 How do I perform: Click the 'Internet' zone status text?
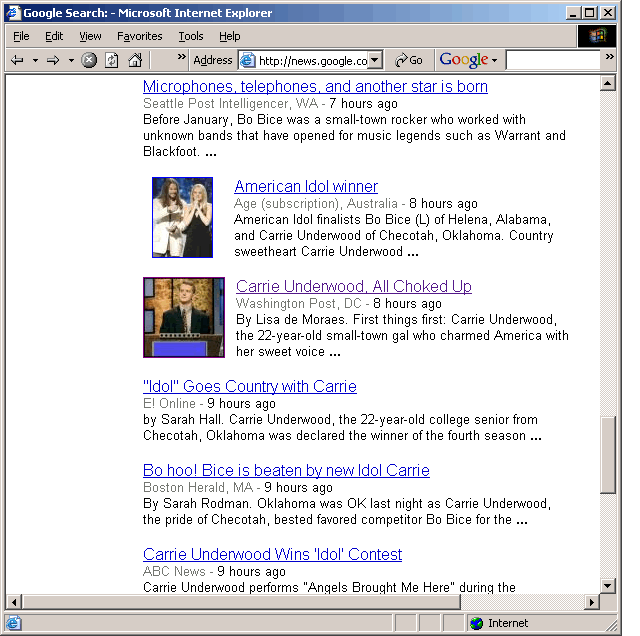coord(508,623)
